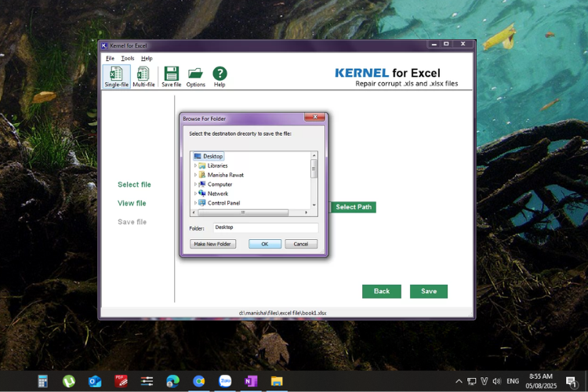Click the ENG language indicator
The image size is (588, 392).
(x=513, y=382)
